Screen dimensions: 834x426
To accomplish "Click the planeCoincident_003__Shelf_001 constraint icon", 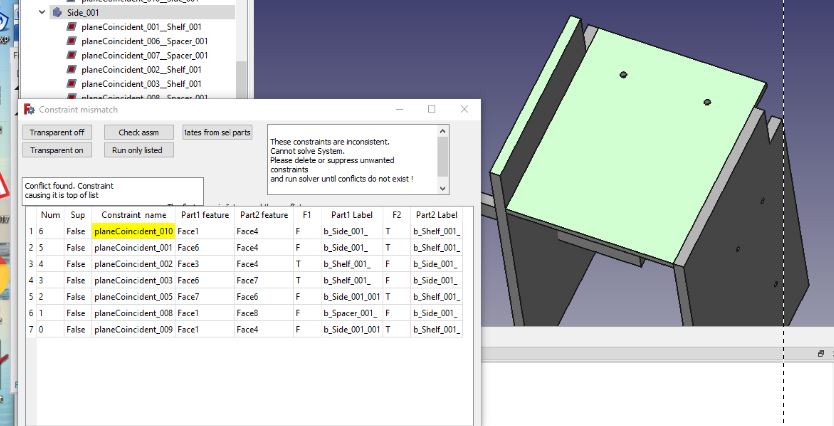I will point(72,84).
